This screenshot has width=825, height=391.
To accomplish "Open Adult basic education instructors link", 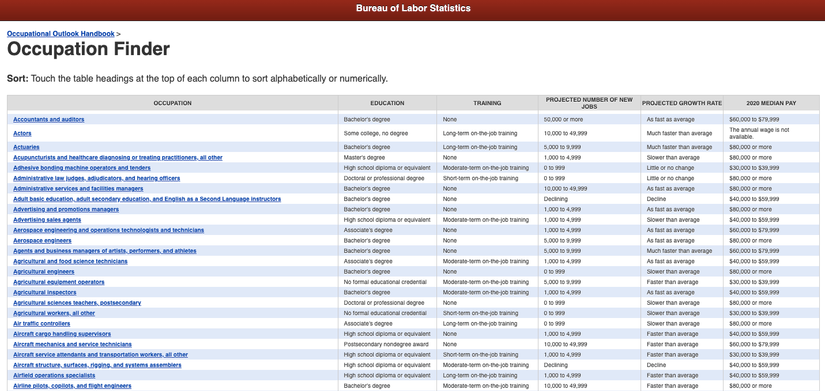I will click(147, 199).
